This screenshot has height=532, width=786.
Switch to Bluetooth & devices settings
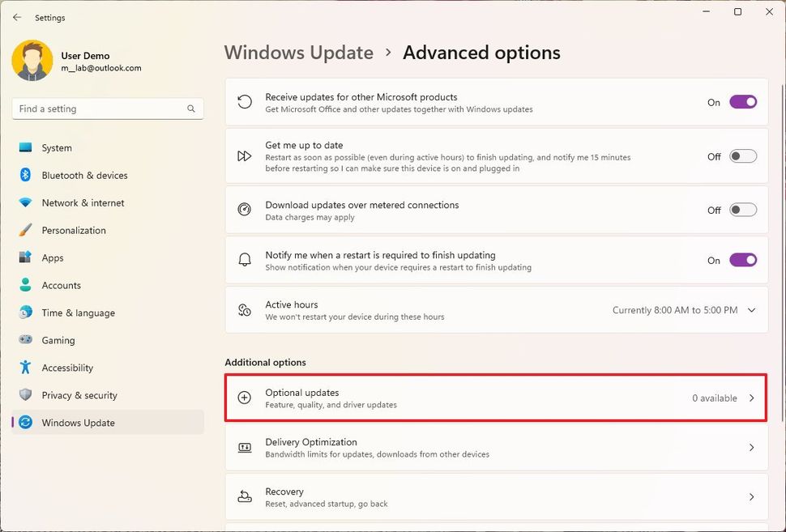tap(26, 175)
